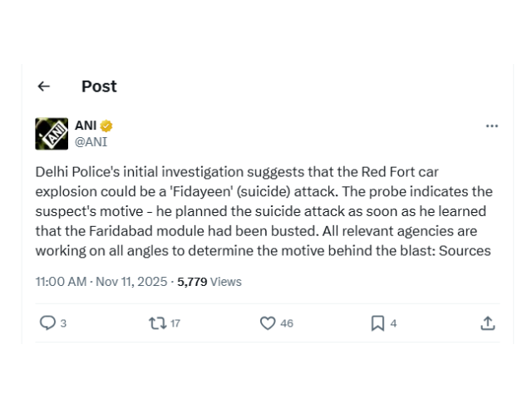Click the reply speech bubble icon
Viewport: 532px width, 399px height.
[x=47, y=323]
